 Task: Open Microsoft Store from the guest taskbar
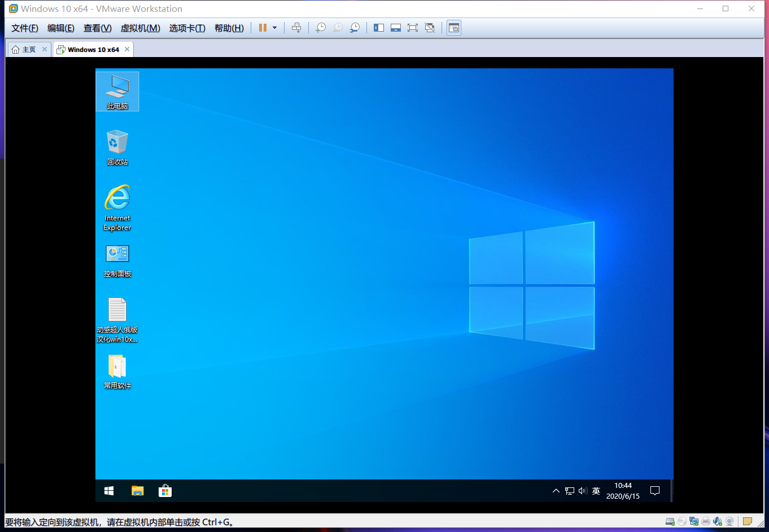tap(165, 491)
